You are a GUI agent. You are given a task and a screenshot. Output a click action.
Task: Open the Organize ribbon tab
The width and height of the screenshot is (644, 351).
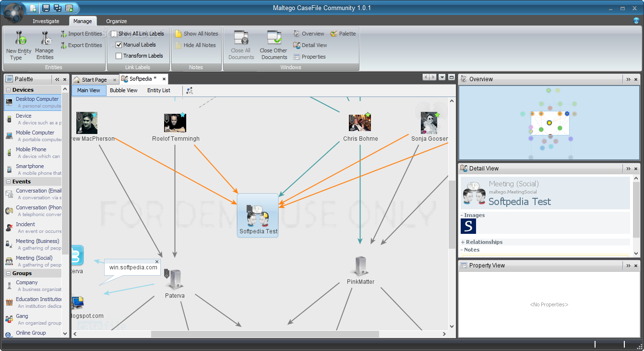point(117,21)
